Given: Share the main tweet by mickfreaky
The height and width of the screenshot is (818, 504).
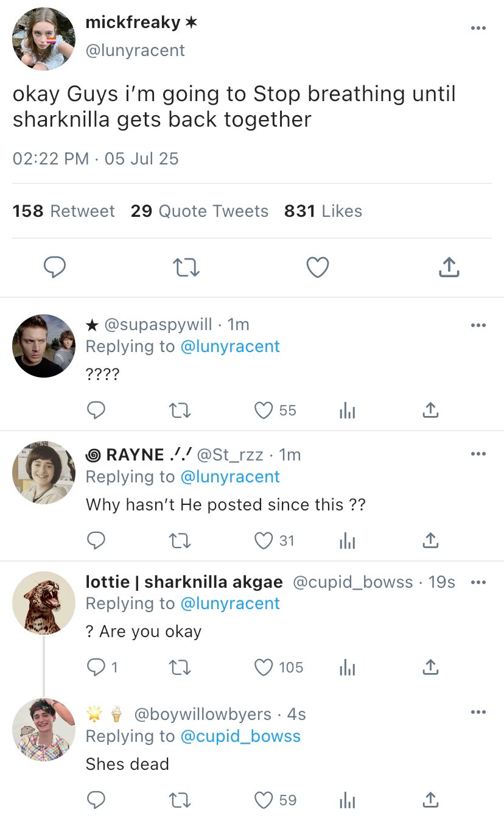Looking at the screenshot, I should (x=449, y=267).
